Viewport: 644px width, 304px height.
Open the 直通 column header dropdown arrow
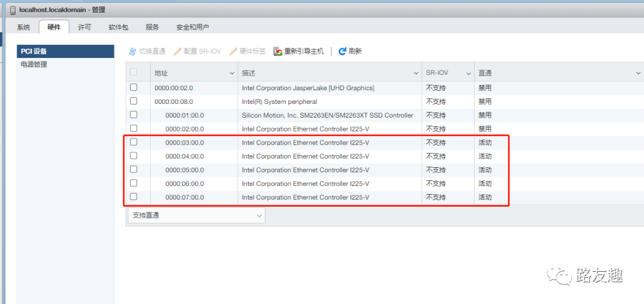coord(638,73)
